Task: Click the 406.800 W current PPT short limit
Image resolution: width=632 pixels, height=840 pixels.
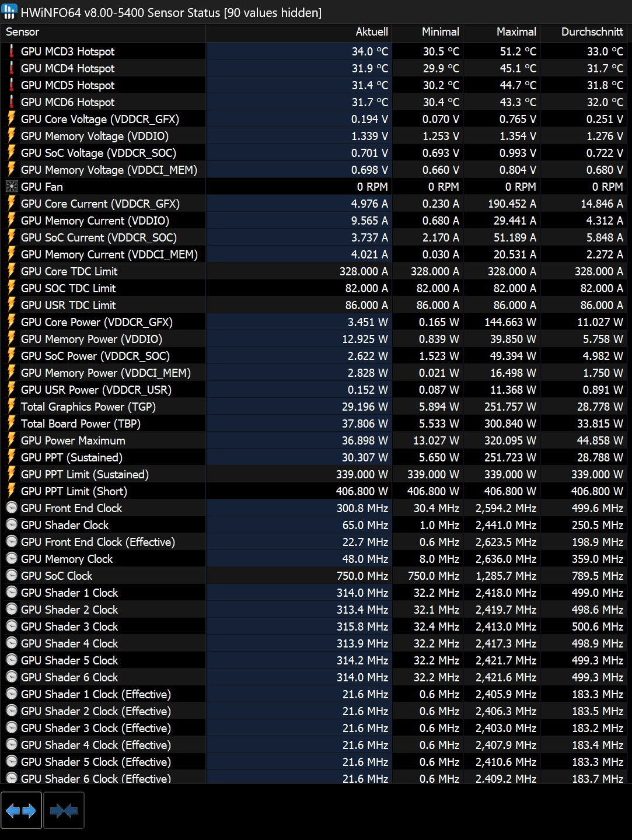Action: pyautogui.click(x=362, y=491)
